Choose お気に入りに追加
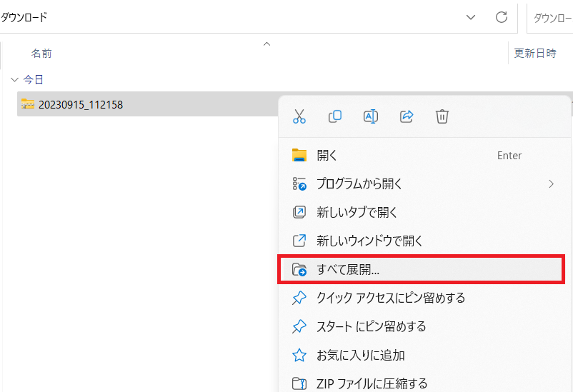 424,355
